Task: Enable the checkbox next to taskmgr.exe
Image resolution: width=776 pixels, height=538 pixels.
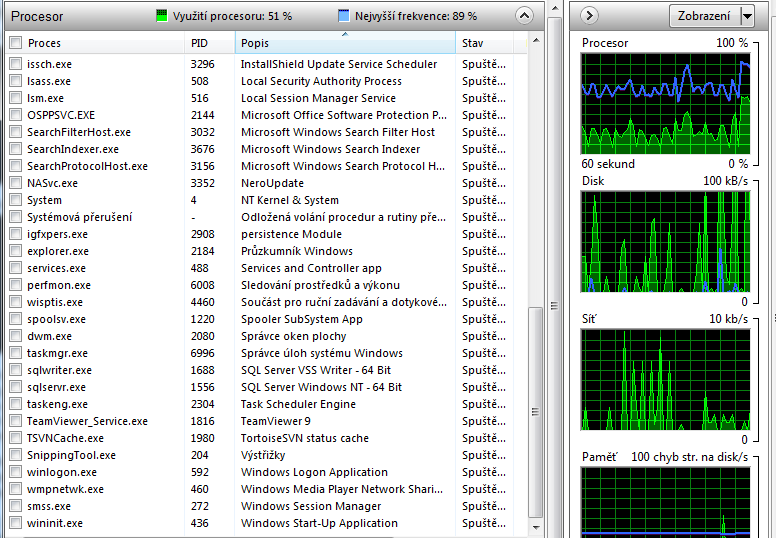Action: tap(15, 353)
